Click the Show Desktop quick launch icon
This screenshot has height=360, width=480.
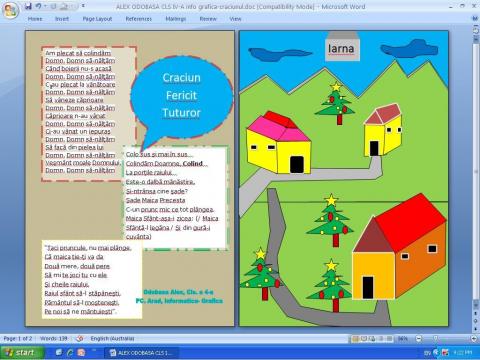59,352
